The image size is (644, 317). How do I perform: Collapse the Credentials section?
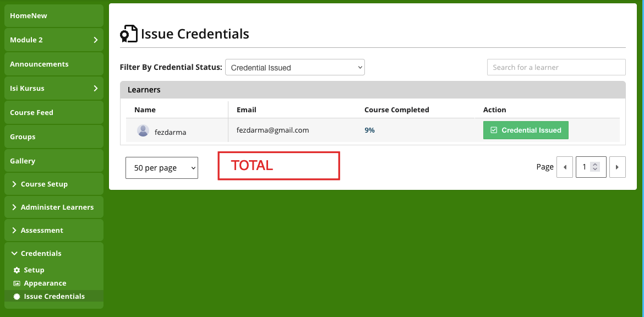point(54,253)
